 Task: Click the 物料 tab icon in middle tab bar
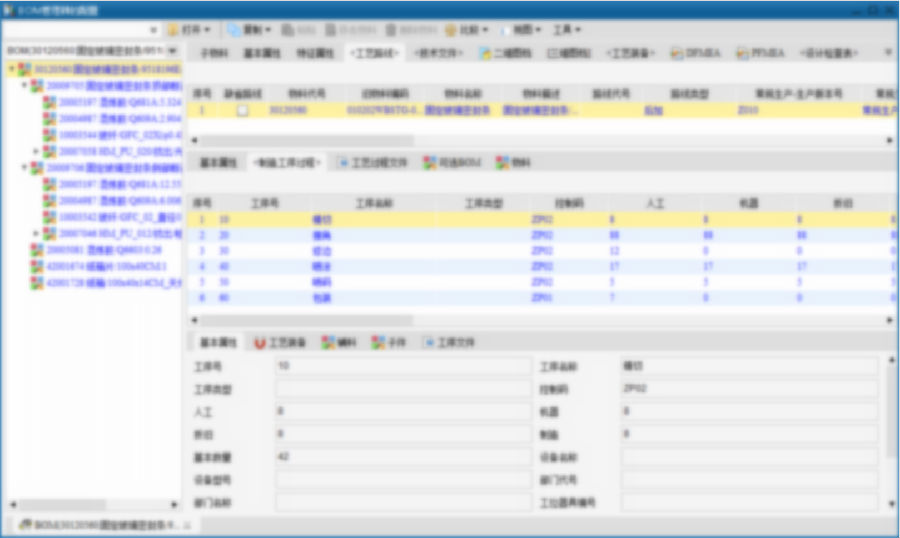(x=502, y=163)
